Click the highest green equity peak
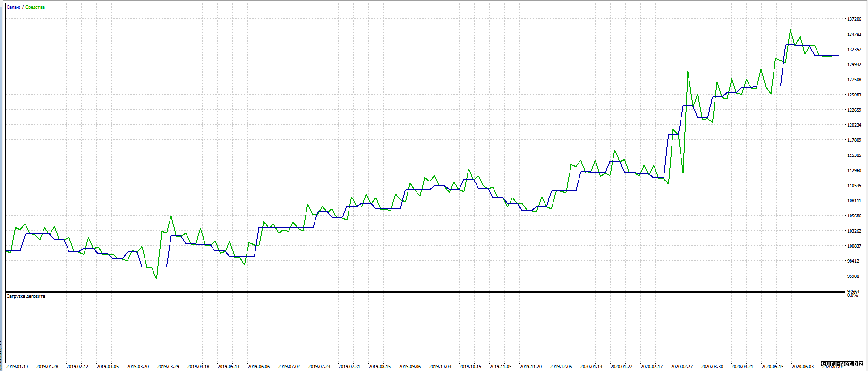868x371 pixels. [790, 30]
